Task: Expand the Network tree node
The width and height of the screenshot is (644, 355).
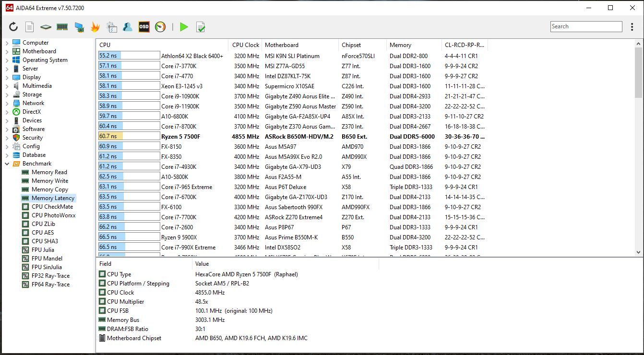Action: point(7,103)
